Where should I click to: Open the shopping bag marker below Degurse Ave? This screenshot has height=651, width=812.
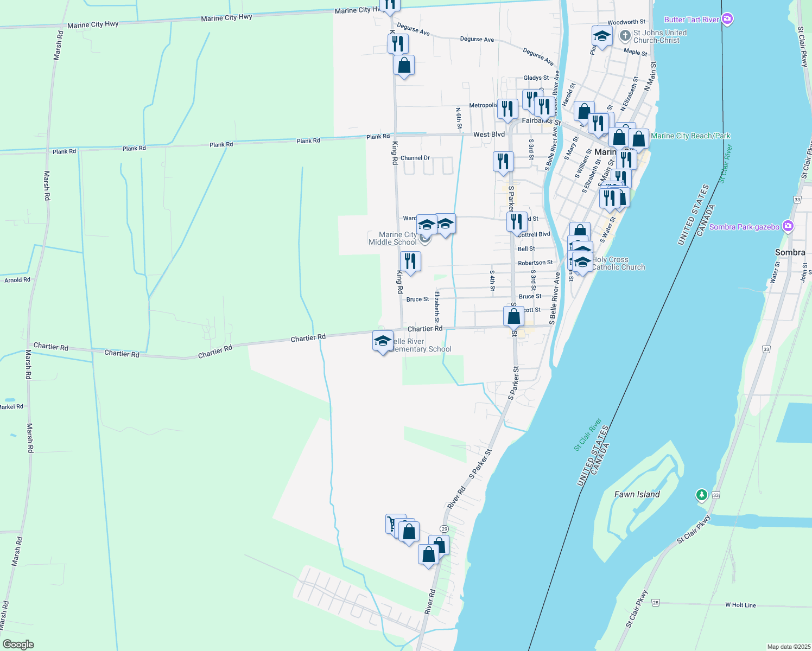(404, 66)
